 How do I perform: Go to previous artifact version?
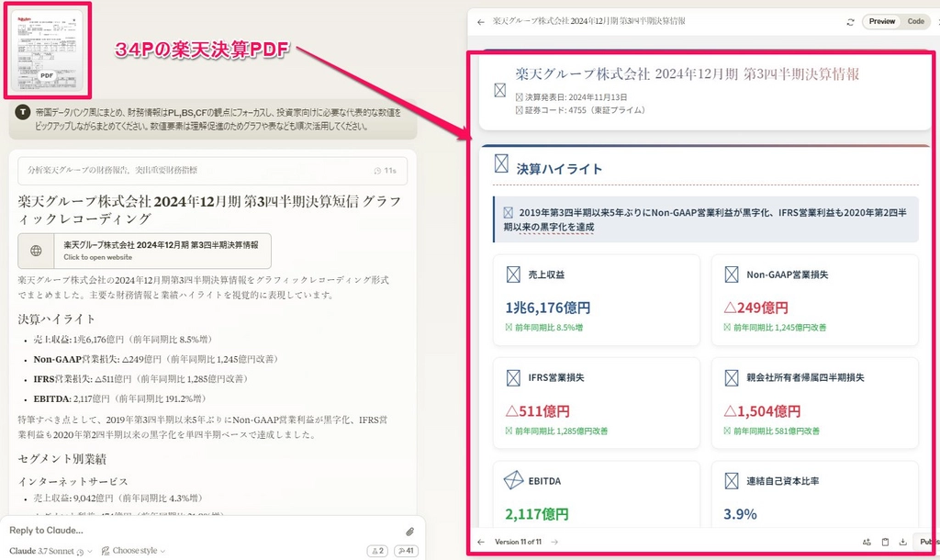coord(481,542)
